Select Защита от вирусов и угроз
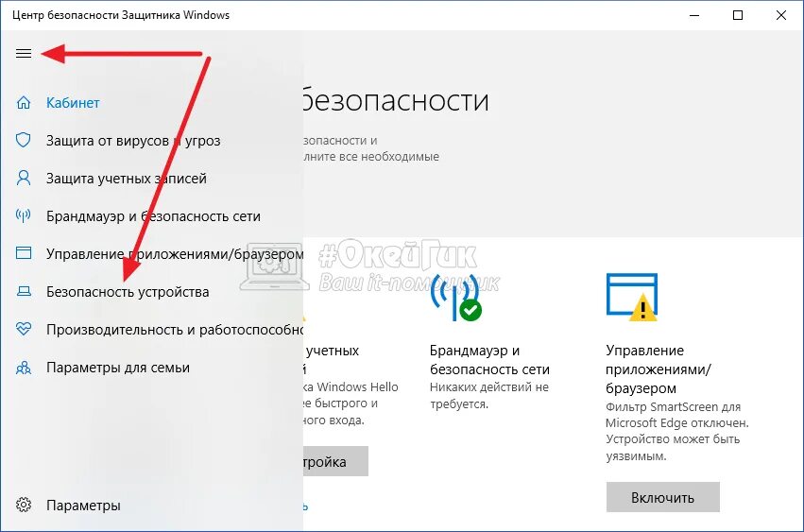 tap(133, 141)
